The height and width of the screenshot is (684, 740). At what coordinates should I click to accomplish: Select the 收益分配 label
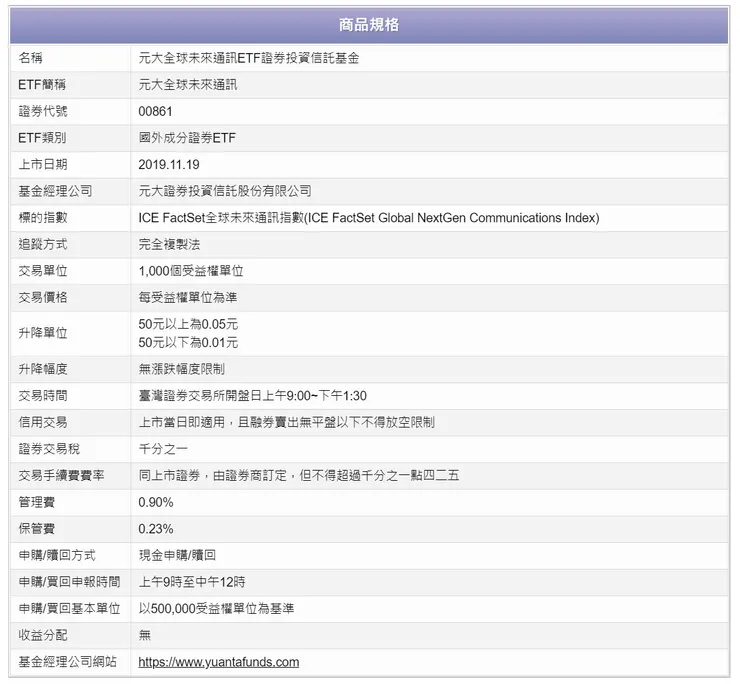click(43, 635)
